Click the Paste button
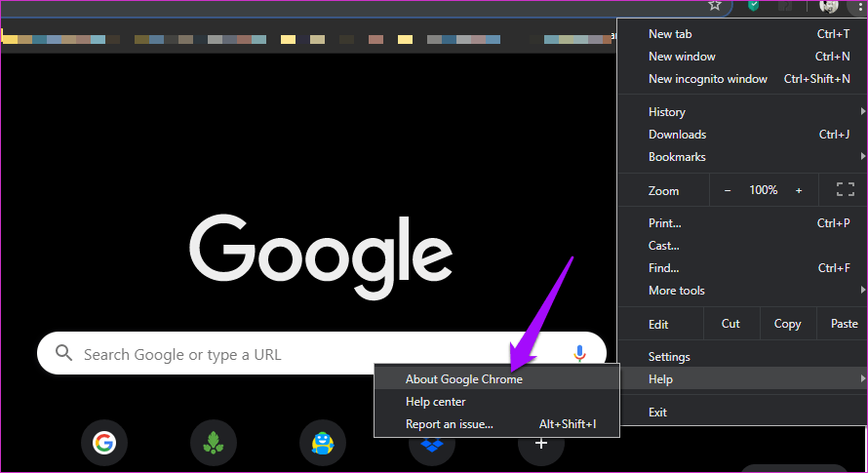The image size is (868, 473). coord(844,324)
